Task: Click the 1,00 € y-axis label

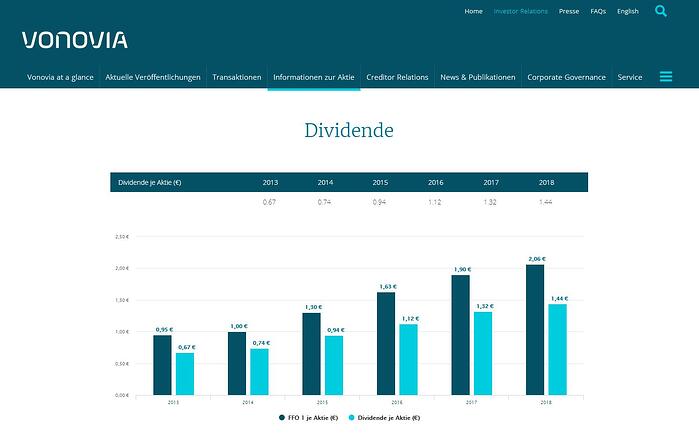Action: [122, 332]
